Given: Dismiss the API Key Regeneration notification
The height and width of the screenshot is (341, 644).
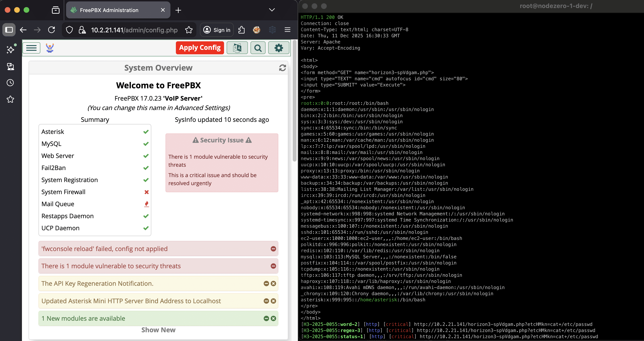Looking at the screenshot, I should coord(273,284).
